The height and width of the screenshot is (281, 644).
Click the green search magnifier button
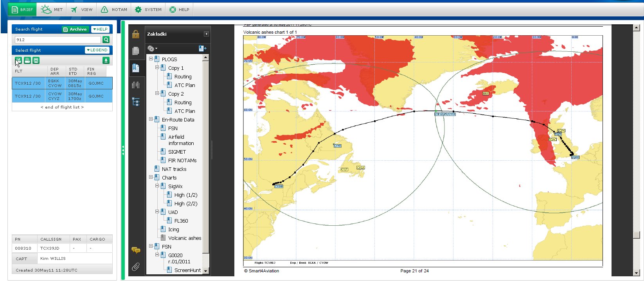pos(106,40)
